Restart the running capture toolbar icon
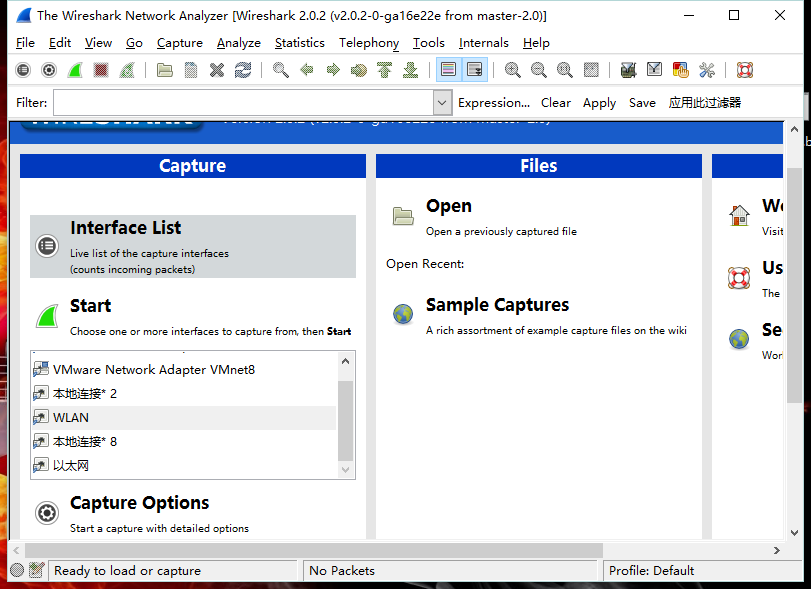 point(127,70)
